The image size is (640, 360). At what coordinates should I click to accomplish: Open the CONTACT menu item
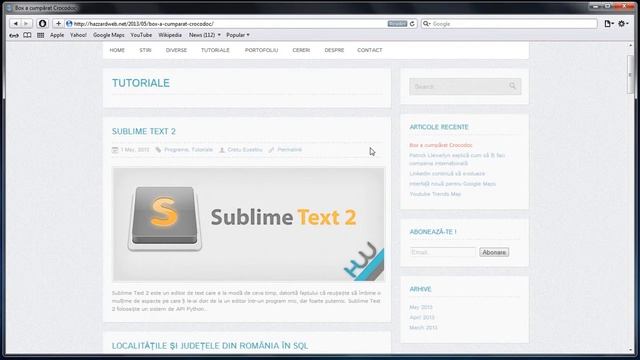click(x=370, y=50)
